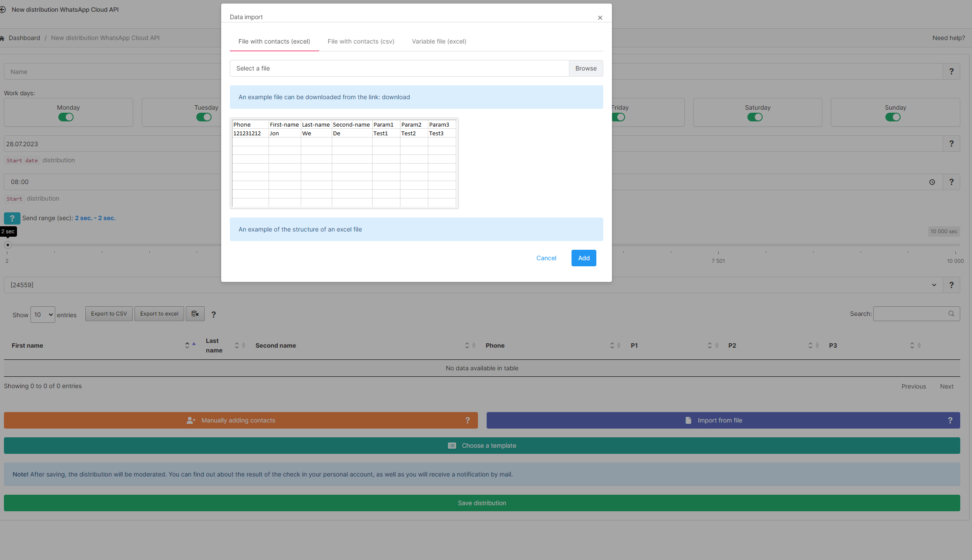Switch to File with contacts (csv) tab
This screenshot has height=560, width=972.
click(361, 41)
